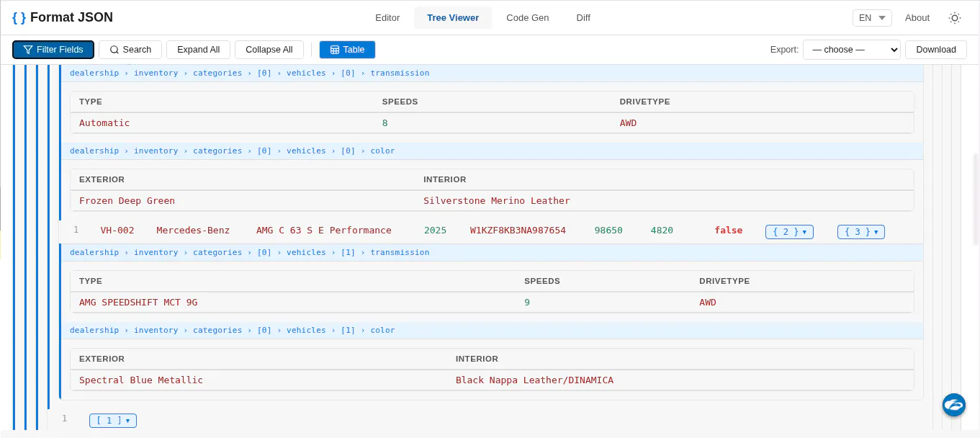Click breadcrumb path vehicles [0] color
The height and width of the screenshot is (438, 980).
[232, 151]
